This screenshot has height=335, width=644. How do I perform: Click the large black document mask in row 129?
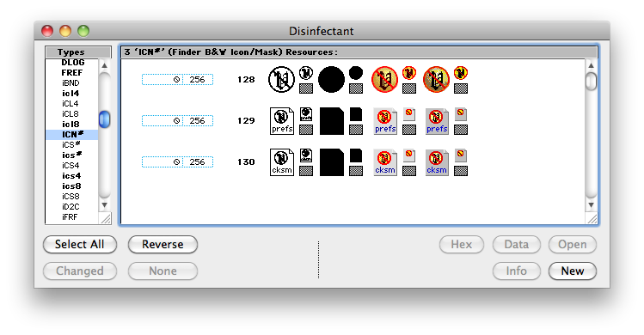pos(331,121)
